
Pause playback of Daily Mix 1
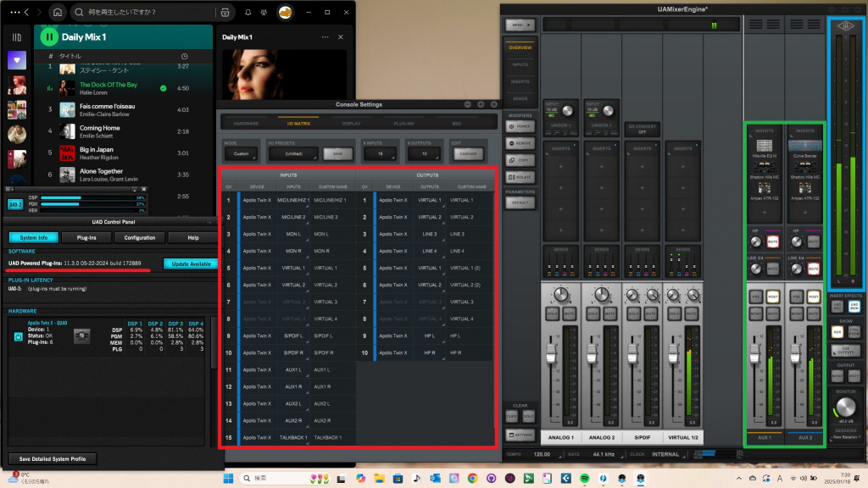[49, 36]
